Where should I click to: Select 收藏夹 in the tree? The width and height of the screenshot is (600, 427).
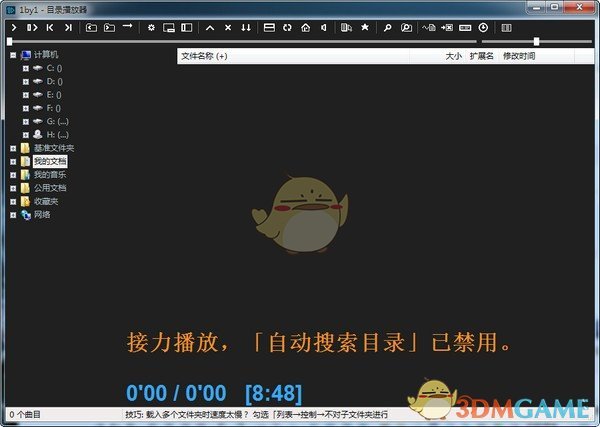[46, 201]
